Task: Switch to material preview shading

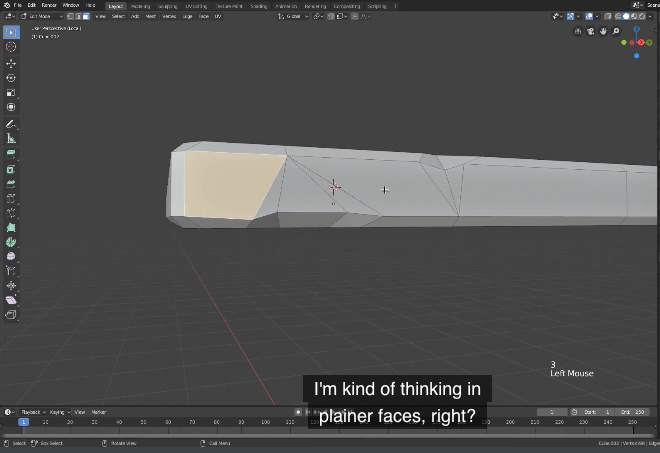Action: (x=634, y=16)
